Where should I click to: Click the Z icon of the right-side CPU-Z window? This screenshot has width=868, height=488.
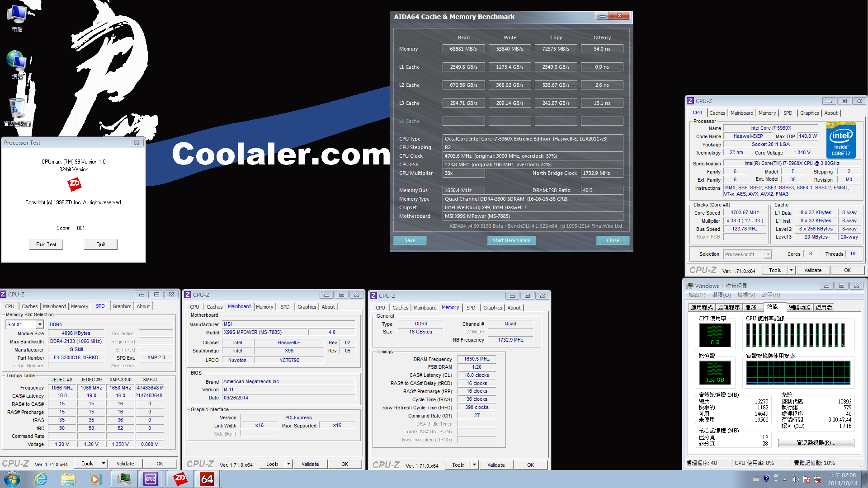[x=690, y=101]
